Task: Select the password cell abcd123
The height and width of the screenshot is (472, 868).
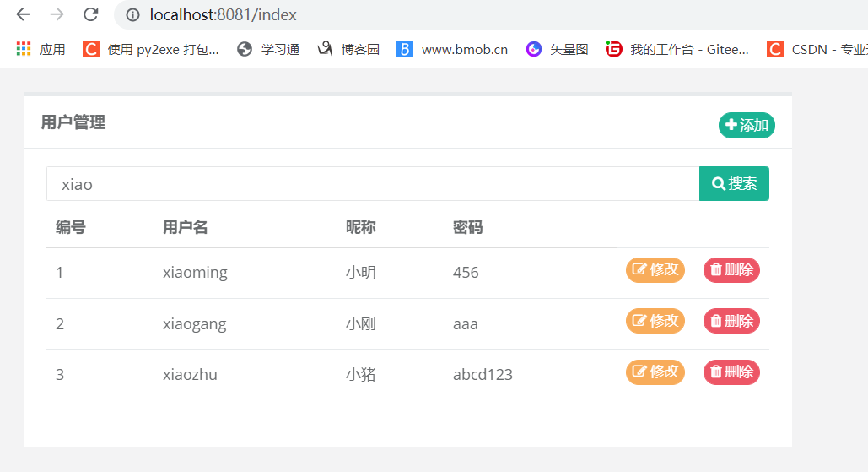Action: (x=483, y=375)
